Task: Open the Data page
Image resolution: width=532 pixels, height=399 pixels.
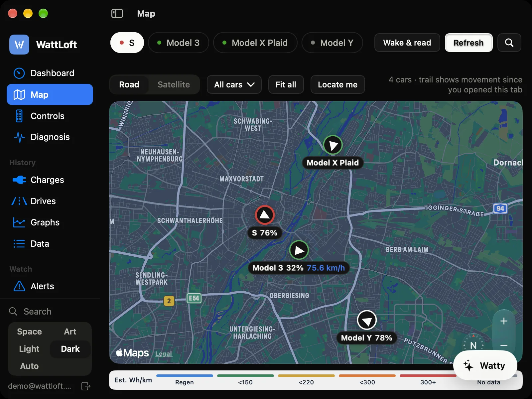Action: pos(50,244)
